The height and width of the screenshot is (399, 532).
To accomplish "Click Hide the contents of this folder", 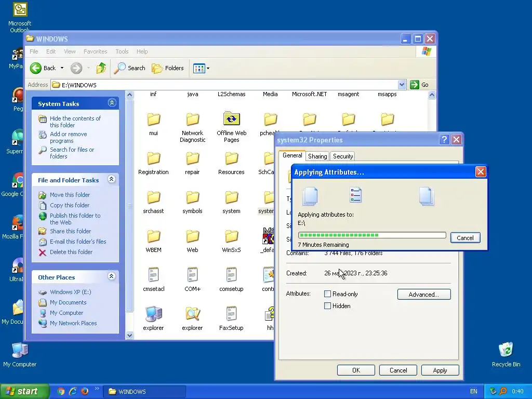I will [75, 122].
